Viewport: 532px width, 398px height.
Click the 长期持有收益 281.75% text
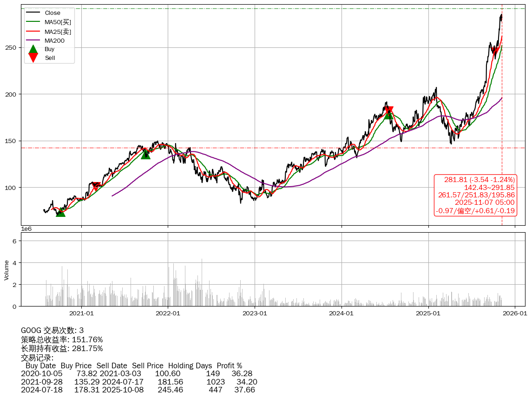click(x=62, y=348)
